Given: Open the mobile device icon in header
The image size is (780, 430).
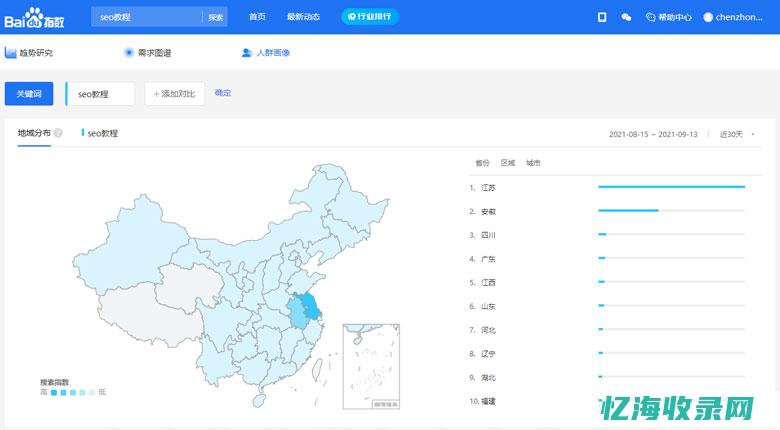Looking at the screenshot, I should coord(602,17).
